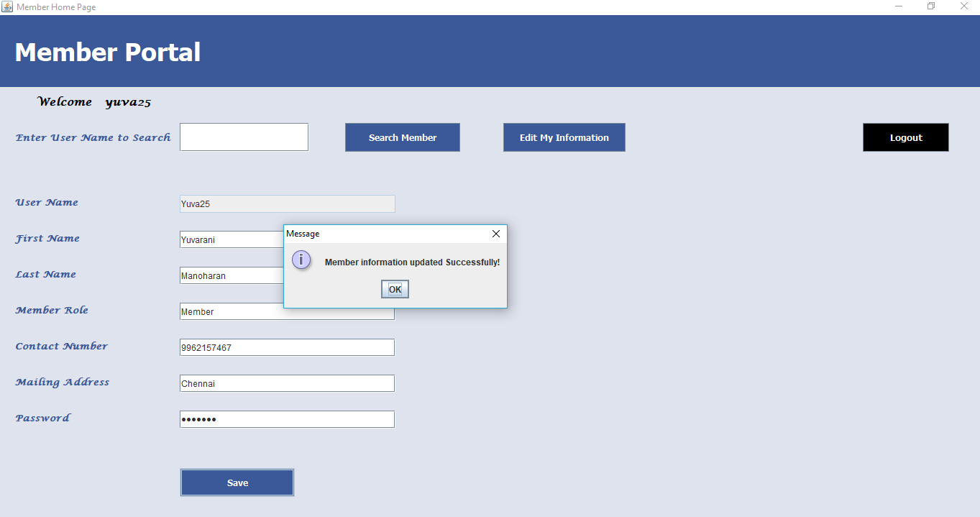
Task: Click the User Name field showing Yuva25
Action: (x=287, y=204)
